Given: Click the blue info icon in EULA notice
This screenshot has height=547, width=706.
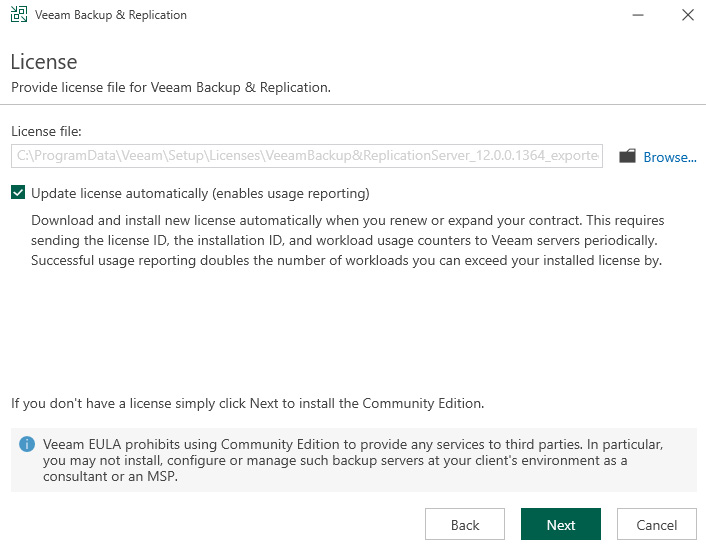Looking at the screenshot, I should click(x=27, y=444).
